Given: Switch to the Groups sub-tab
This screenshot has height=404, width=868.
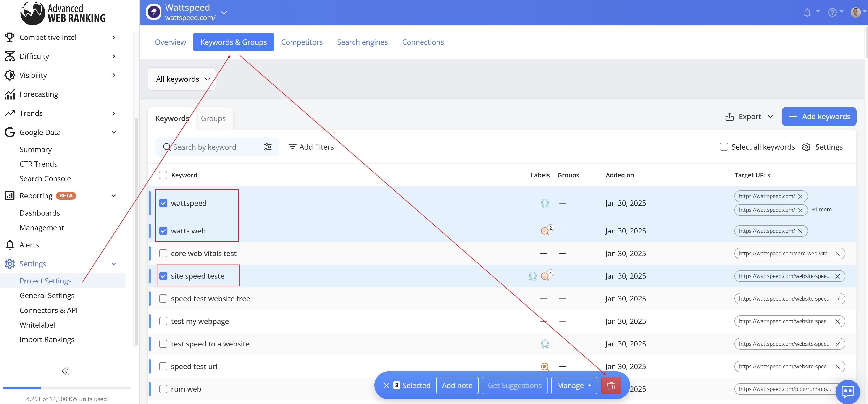Looking at the screenshot, I should [213, 118].
